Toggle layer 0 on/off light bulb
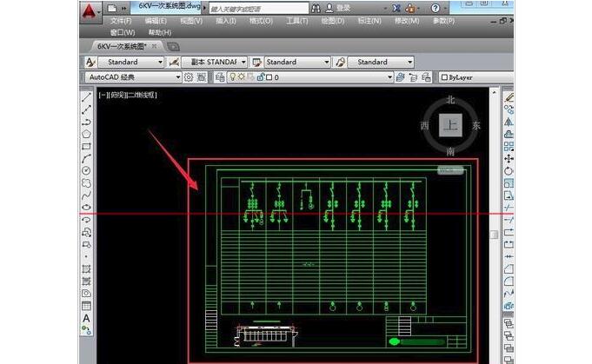Screen dimensions: 592x364 tap(233, 77)
